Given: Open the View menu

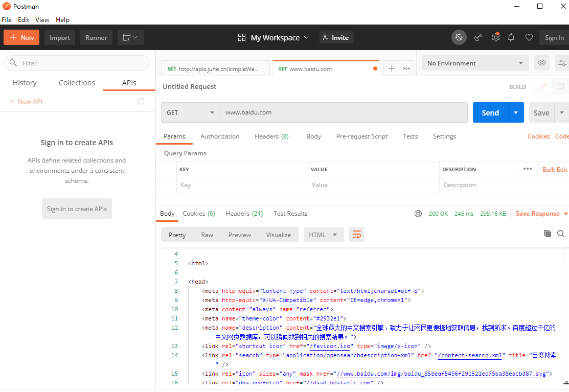Looking at the screenshot, I should click(42, 19).
